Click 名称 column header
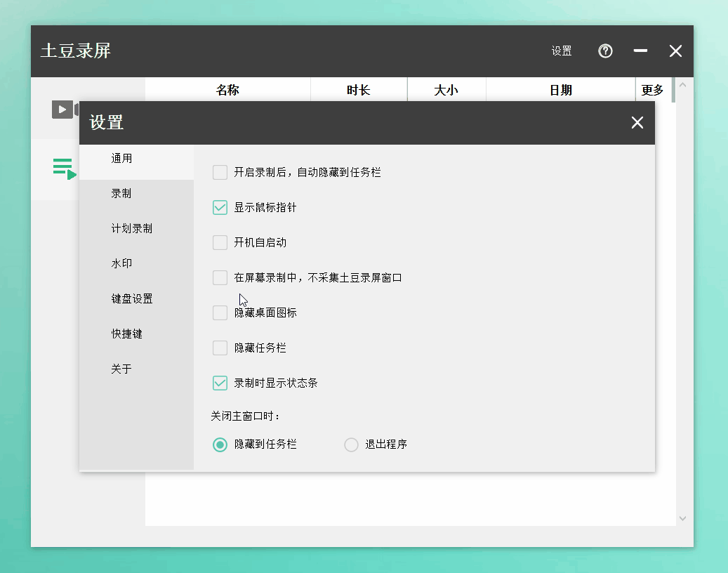This screenshot has width=728, height=573. point(227,90)
